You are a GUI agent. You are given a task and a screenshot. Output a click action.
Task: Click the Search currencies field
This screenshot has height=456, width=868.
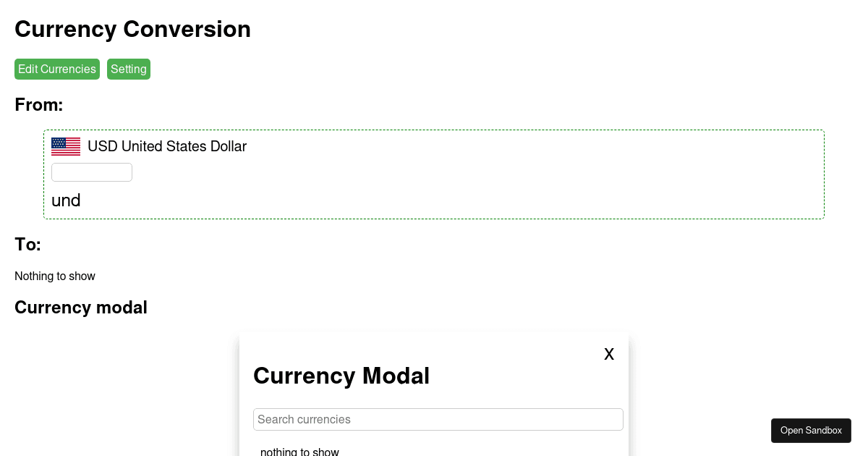[x=438, y=419]
